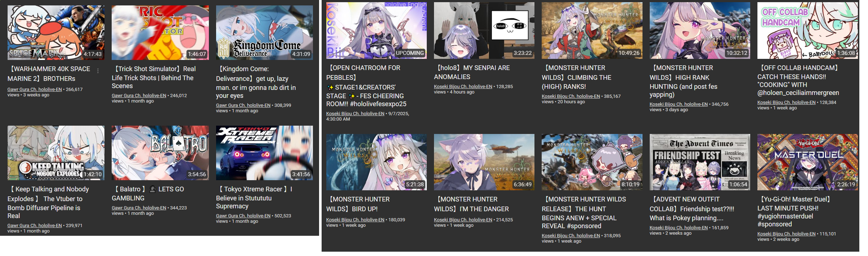The width and height of the screenshot is (868, 256).
Task: Click the 2:26:19 duration badge on Master Duel
Action: [x=846, y=185]
